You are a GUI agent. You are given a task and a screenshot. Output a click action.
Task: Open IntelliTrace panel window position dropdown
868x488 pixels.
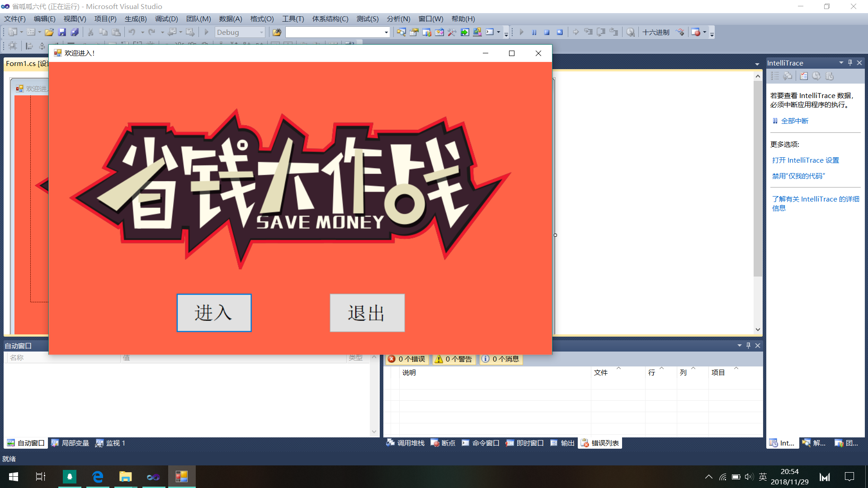(x=841, y=63)
